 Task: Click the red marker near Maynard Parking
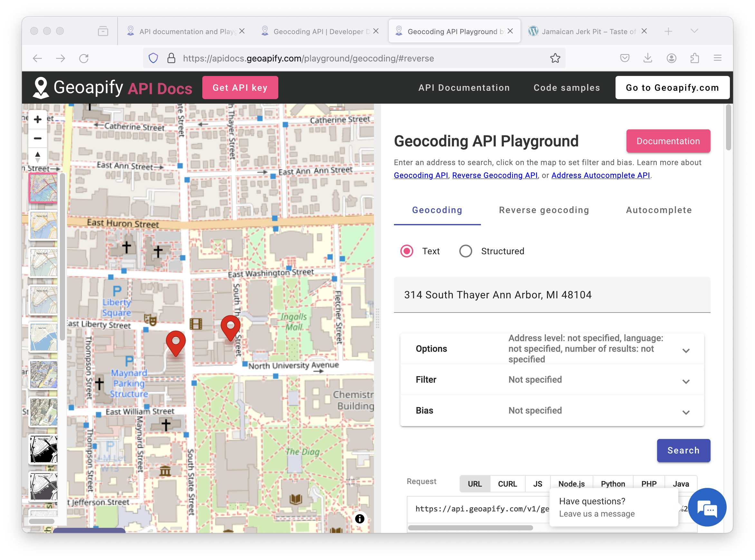coord(176,343)
